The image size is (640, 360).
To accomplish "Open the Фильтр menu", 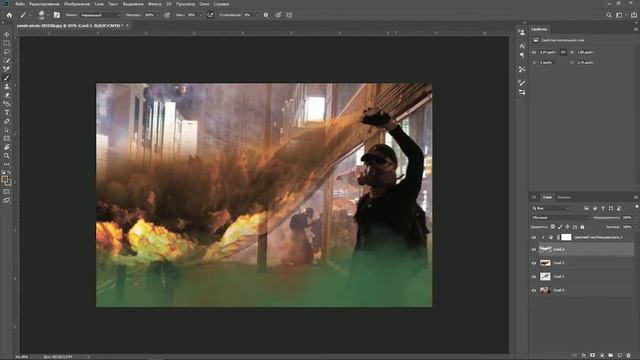I will pos(155,4).
